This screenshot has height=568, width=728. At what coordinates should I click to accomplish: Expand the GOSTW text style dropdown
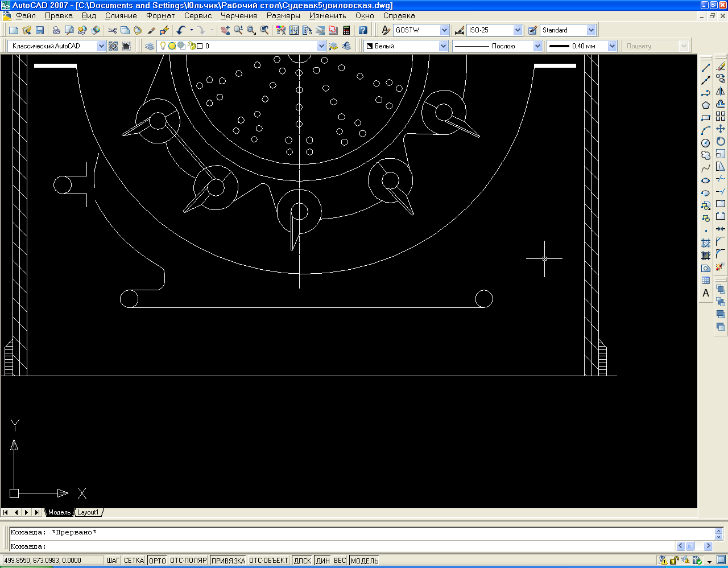click(x=444, y=30)
